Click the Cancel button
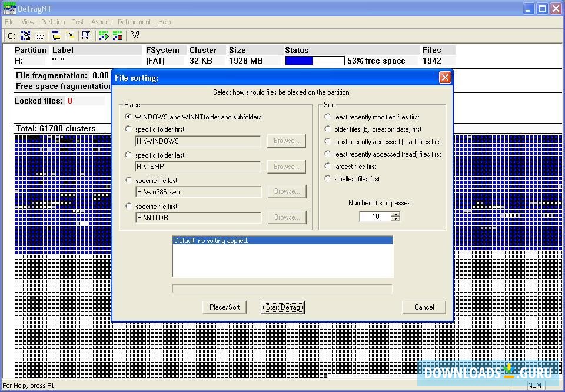 point(424,307)
